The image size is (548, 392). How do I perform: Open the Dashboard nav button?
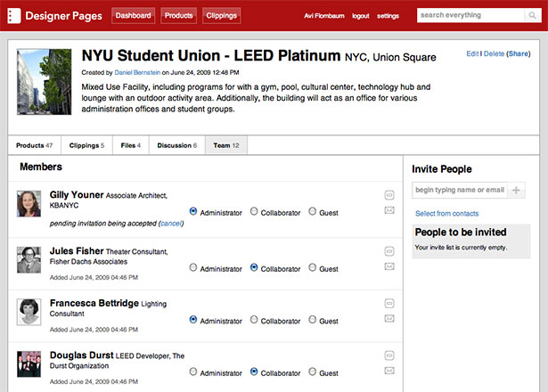pyautogui.click(x=133, y=16)
